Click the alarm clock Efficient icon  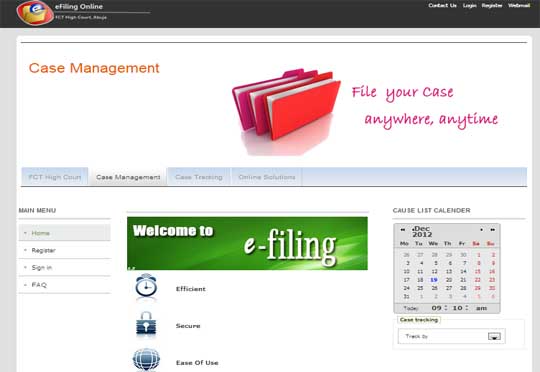[146, 286]
